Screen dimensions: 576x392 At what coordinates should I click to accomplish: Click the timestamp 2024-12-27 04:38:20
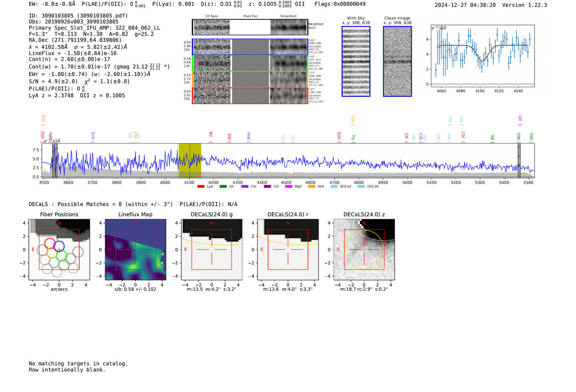465,5
